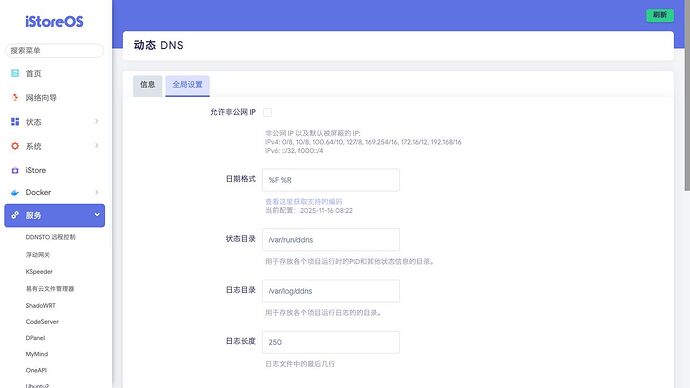Click the page vertical scrollbar
The width and height of the screenshot is (690, 388).
[x=687, y=95]
